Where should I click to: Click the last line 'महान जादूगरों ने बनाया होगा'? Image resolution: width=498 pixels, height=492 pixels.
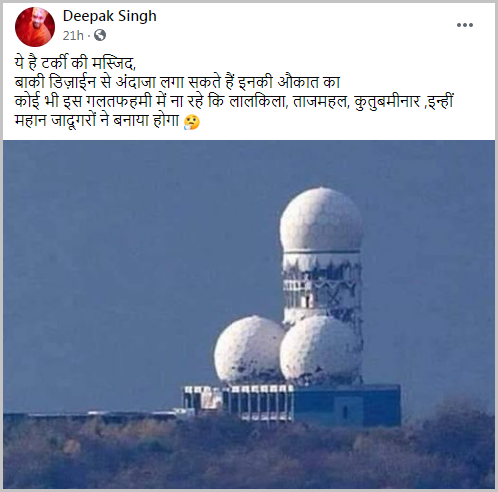coord(97,121)
